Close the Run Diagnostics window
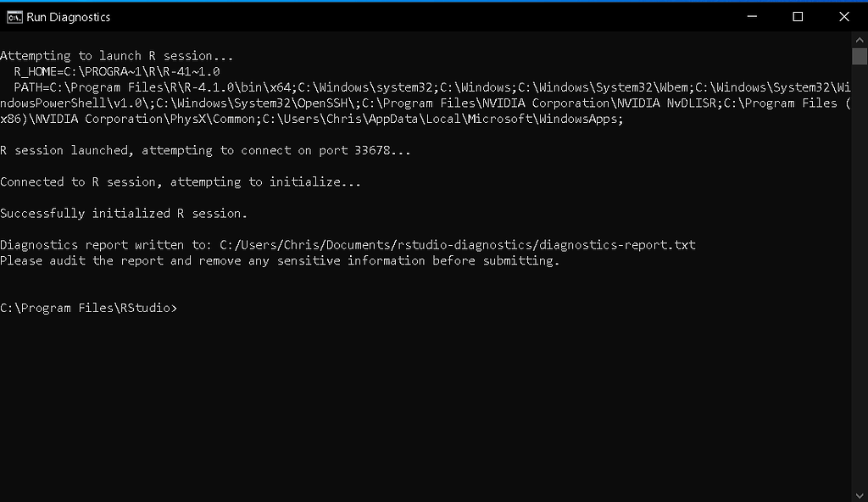Viewport: 868px width, 502px height. tap(843, 16)
